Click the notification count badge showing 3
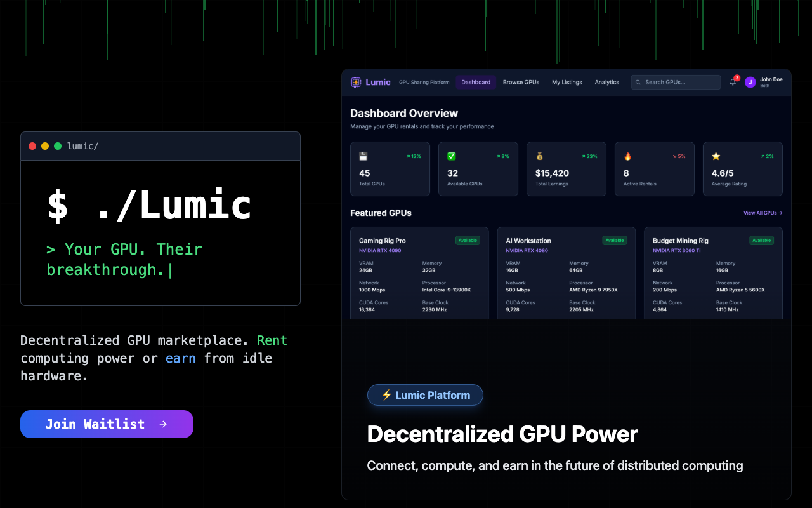812x508 pixels. 737,77
